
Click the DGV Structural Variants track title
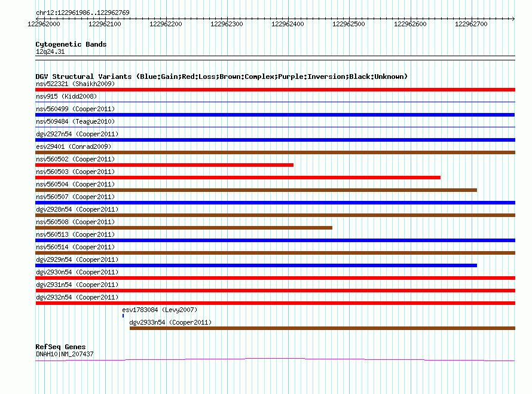222,77
